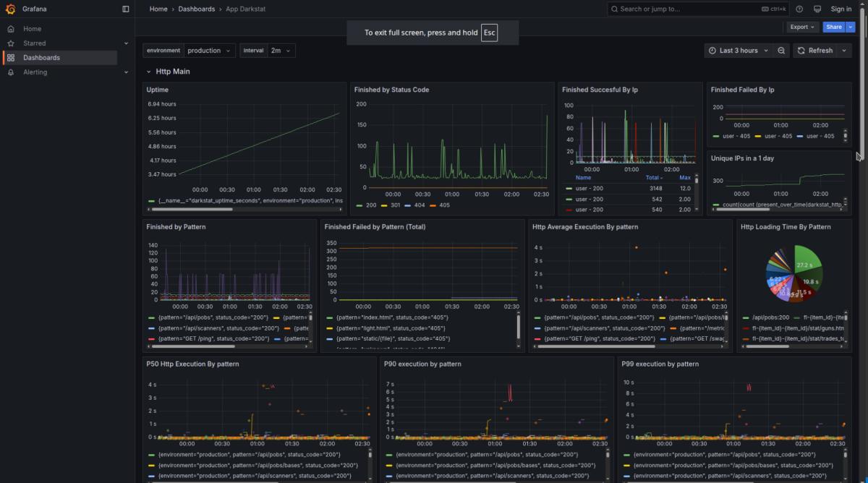868x483 pixels.
Task: Click the Refresh button
Action: [x=815, y=51]
